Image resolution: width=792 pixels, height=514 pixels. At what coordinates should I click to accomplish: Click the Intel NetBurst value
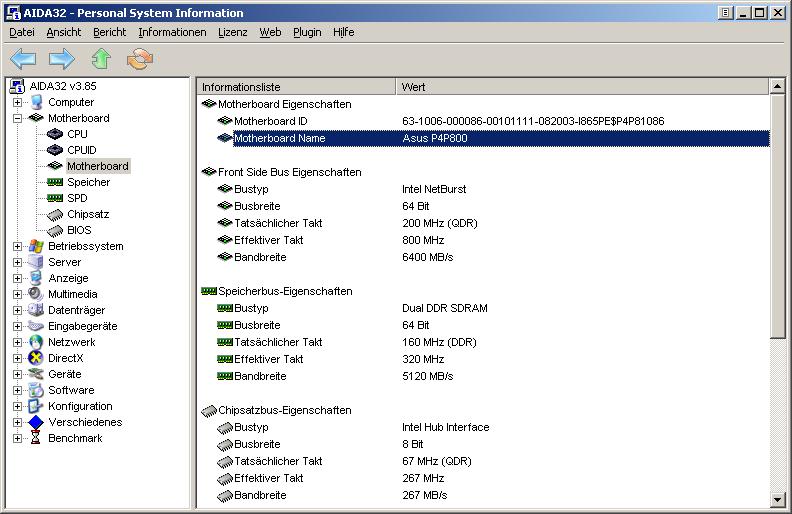click(434, 189)
